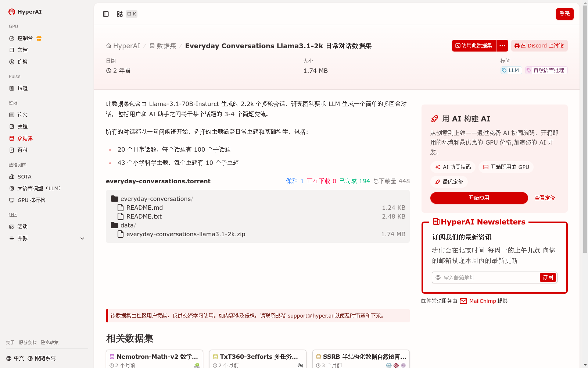Toggle the sidebar panel icon
The image size is (588, 368).
pos(106,14)
